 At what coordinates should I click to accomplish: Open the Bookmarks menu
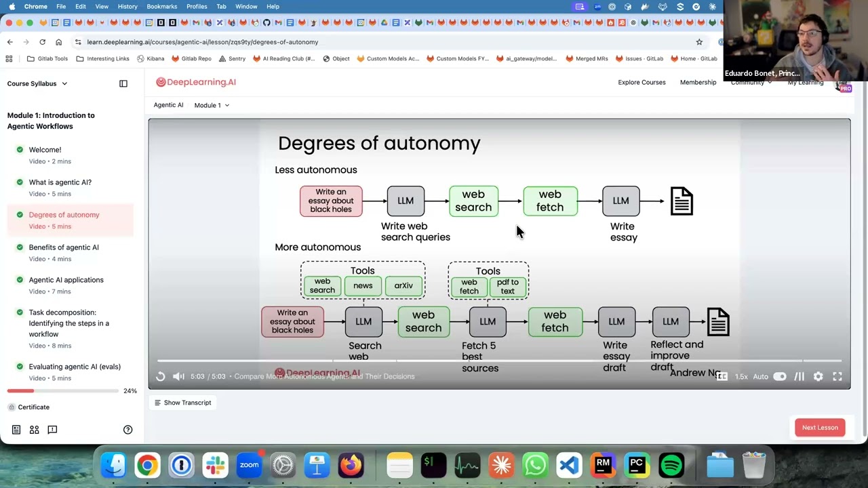[x=162, y=6]
